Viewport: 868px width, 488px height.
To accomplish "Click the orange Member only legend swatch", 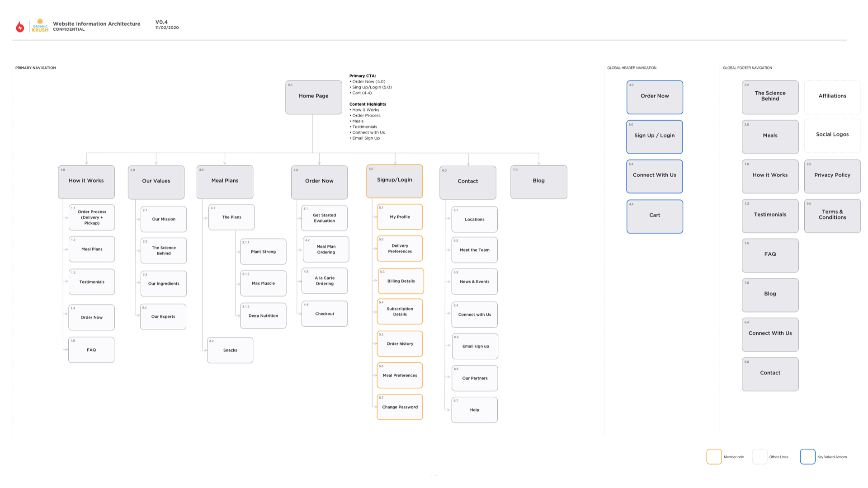I will coord(714,456).
